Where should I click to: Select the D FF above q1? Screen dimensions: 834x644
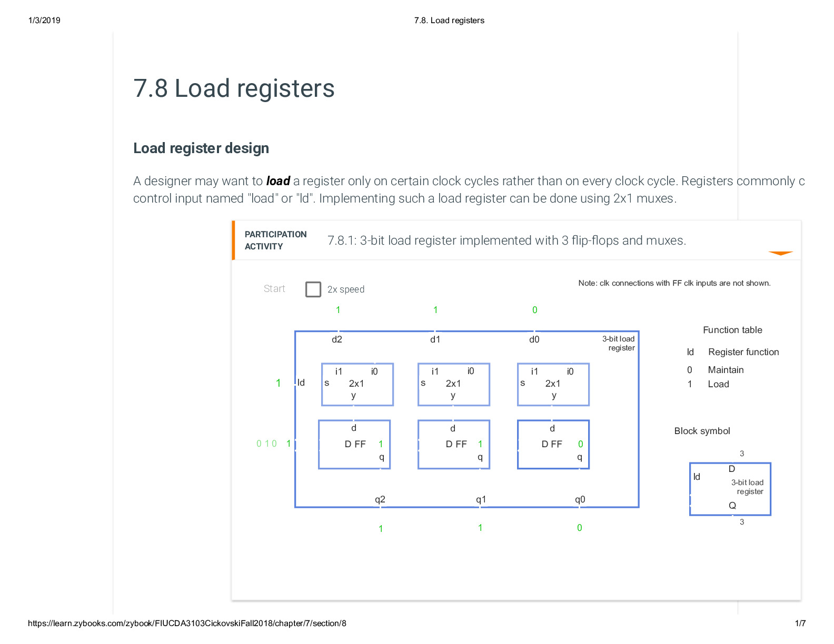[454, 445]
